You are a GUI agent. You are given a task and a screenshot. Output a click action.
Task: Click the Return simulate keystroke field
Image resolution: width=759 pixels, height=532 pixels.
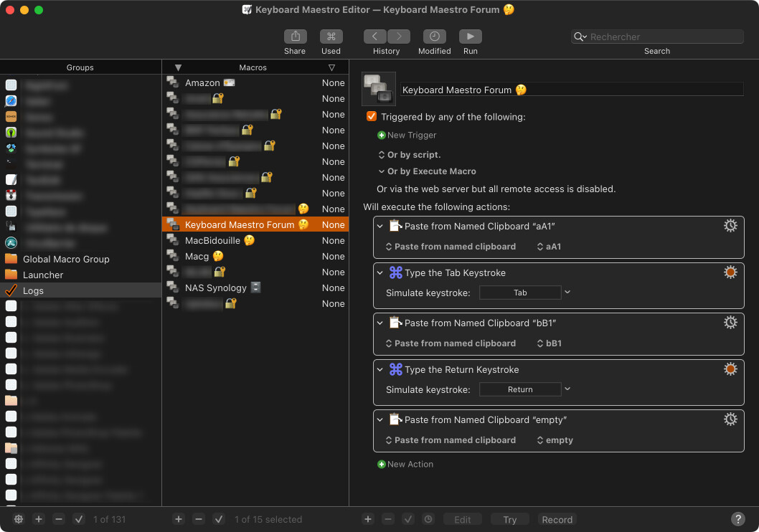[520, 389]
